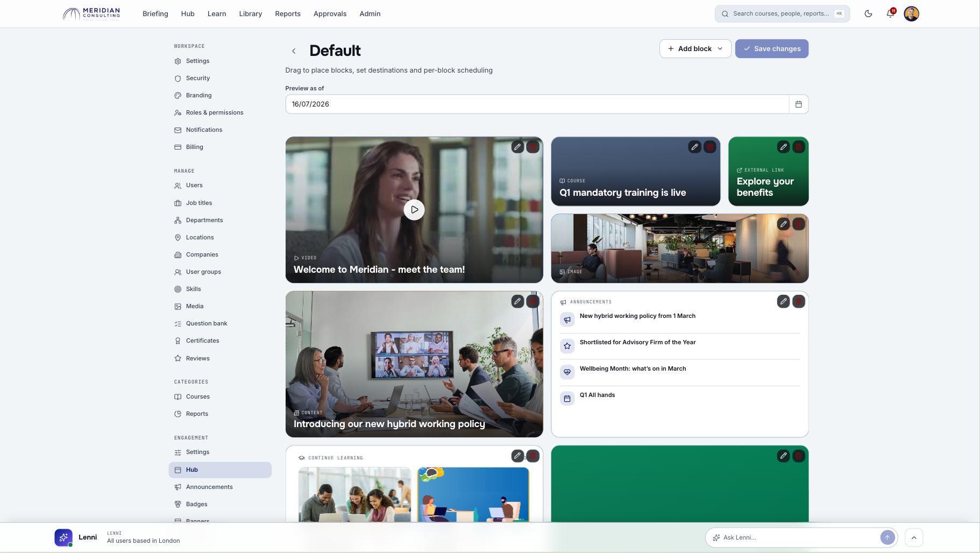This screenshot has width=980, height=553.
Task: Focus the search courses, people, reports field
Action: point(782,14)
